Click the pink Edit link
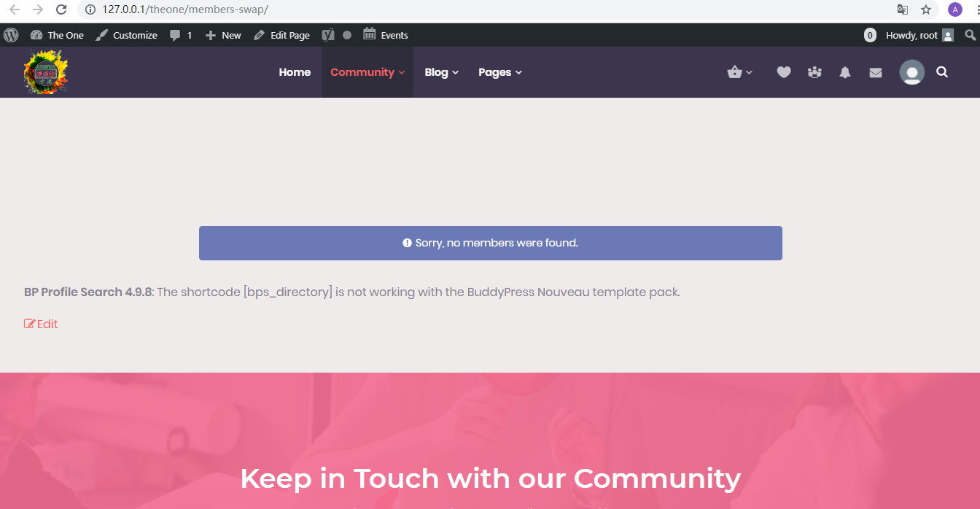The image size is (980, 509). click(41, 324)
